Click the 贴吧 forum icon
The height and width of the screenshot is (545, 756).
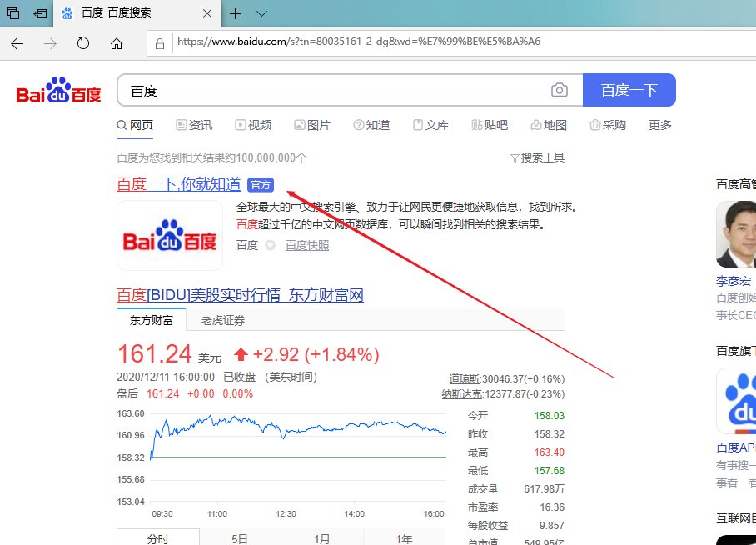(476, 124)
